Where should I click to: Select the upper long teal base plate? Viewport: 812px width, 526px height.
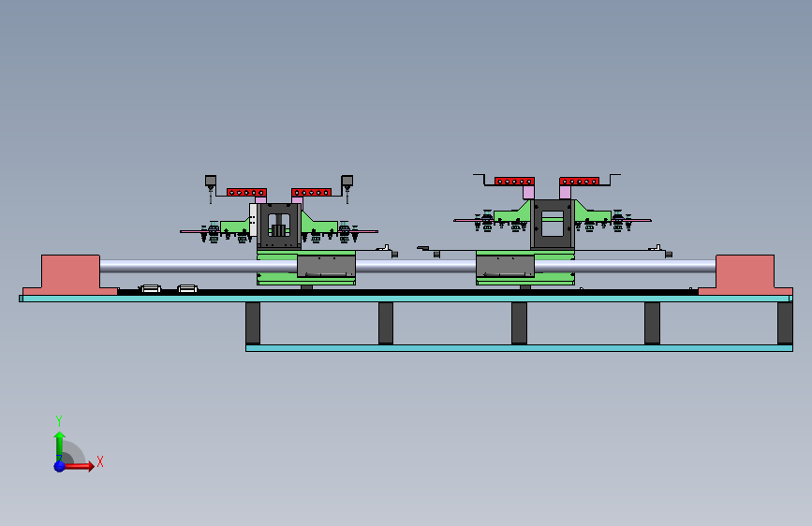[x=406, y=299]
